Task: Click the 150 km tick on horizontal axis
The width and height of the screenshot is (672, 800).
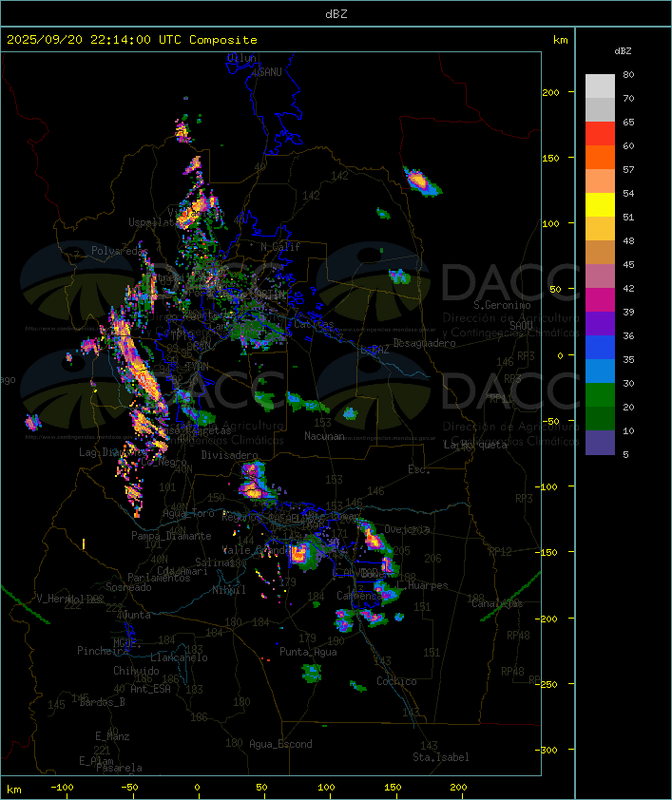Action: coord(393,788)
